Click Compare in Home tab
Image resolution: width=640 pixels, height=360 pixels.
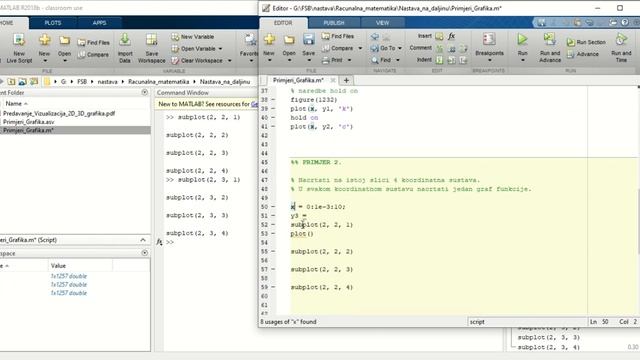pyautogui.click(x=93, y=55)
